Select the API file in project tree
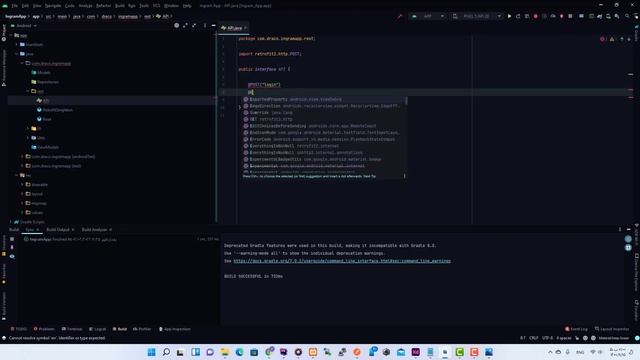 43,100
